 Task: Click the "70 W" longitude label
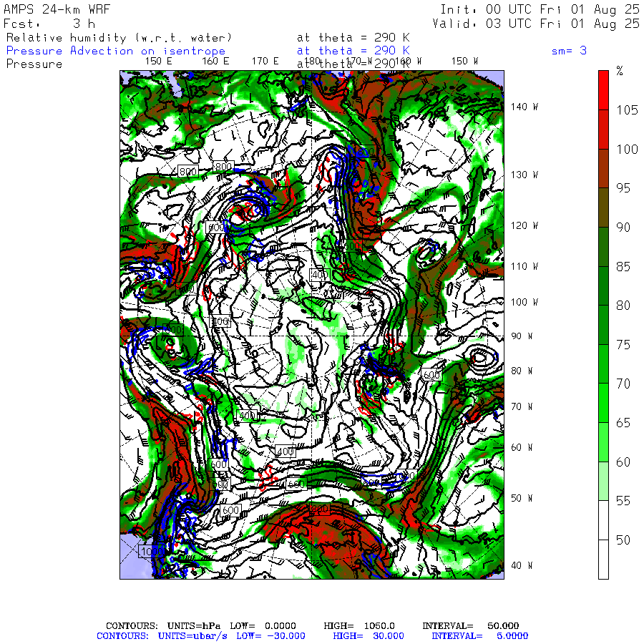pyautogui.click(x=522, y=406)
